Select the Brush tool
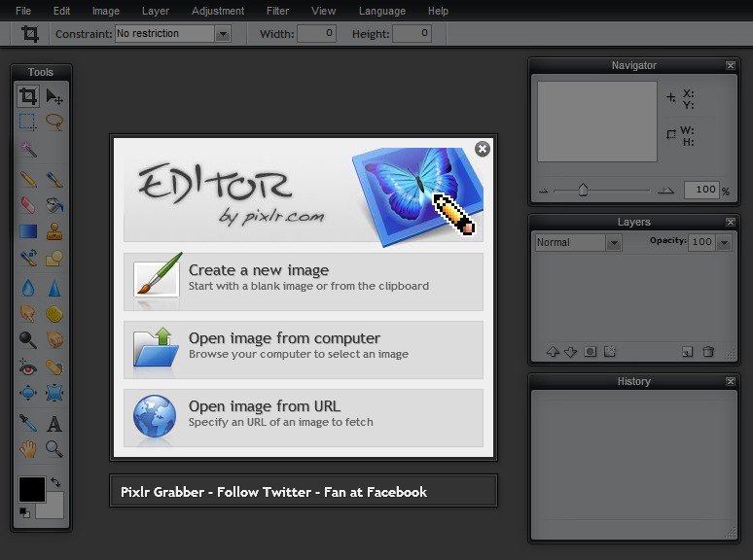Viewport: 753px width, 560px height. (x=54, y=180)
